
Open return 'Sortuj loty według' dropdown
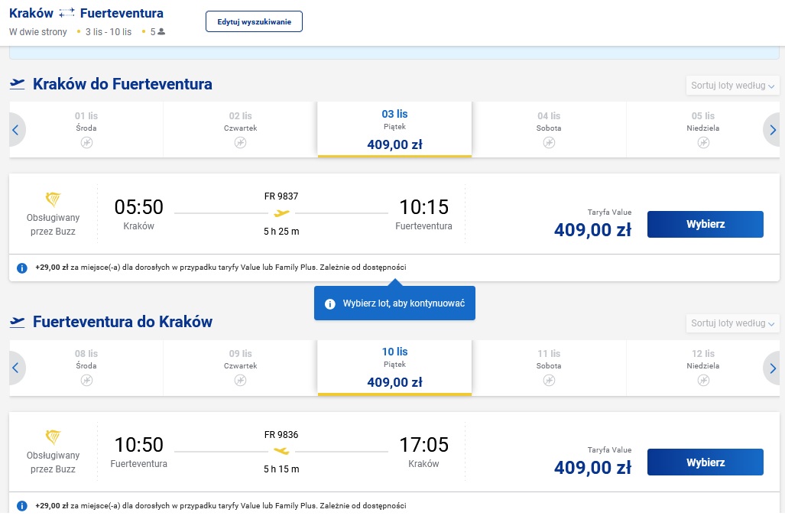tap(732, 323)
